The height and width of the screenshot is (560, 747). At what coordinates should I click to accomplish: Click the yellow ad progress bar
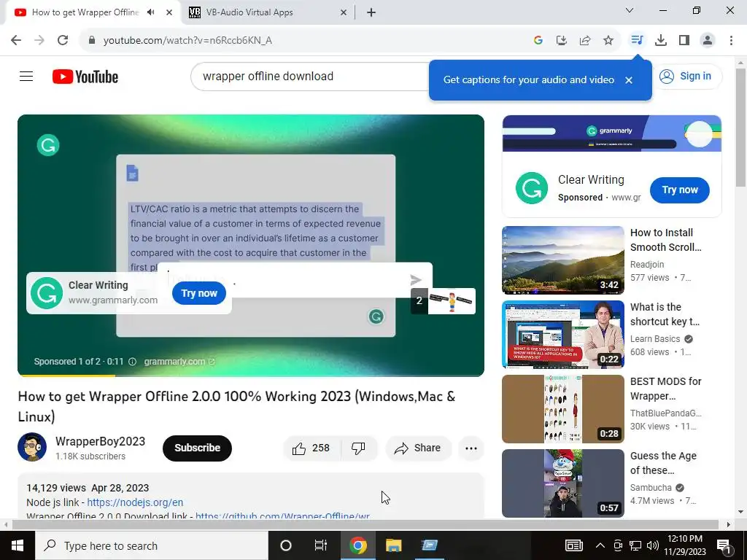66,376
